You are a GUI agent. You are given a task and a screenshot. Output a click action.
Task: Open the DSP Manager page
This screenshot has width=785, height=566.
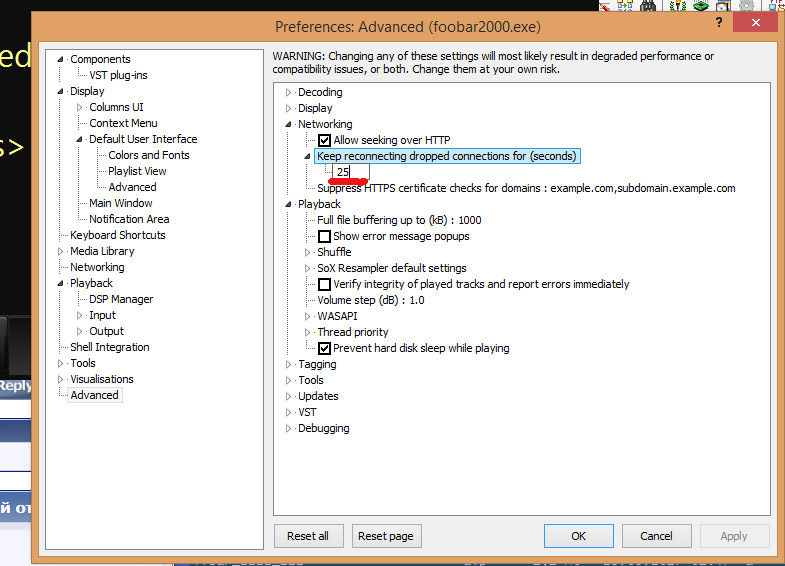coord(121,299)
